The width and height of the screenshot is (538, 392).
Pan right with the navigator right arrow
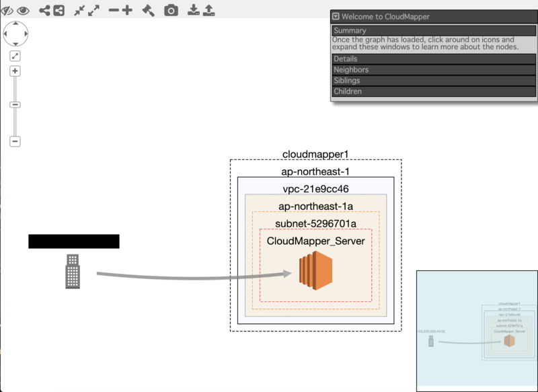26,34
